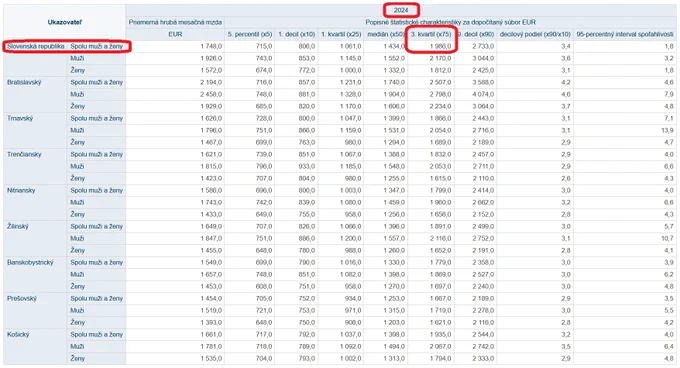Click the Priemerná hrubá mesačná mzda header
Image resolution: width=680 pixels, height=368 pixels.
[x=175, y=22]
